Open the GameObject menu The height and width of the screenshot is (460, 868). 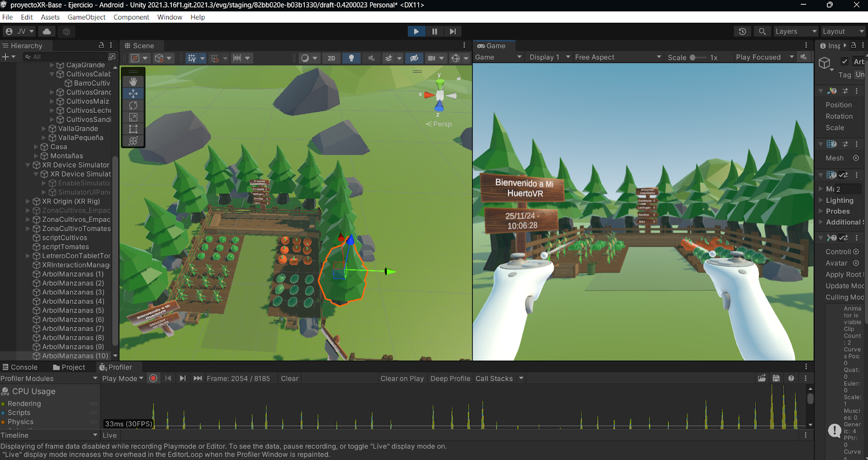86,17
